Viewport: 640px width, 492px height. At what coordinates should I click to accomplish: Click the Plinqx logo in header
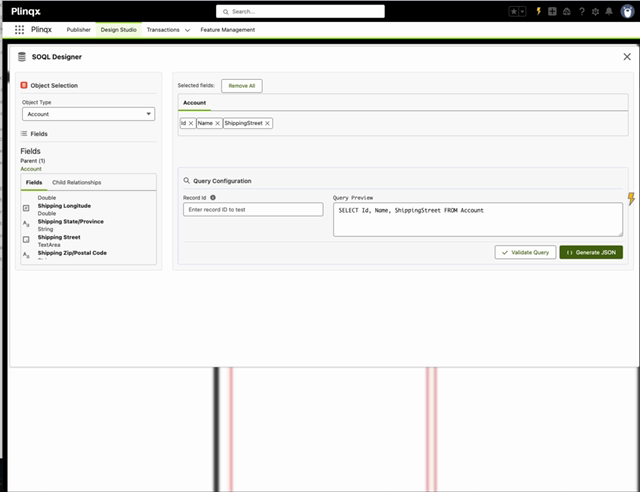click(26, 11)
